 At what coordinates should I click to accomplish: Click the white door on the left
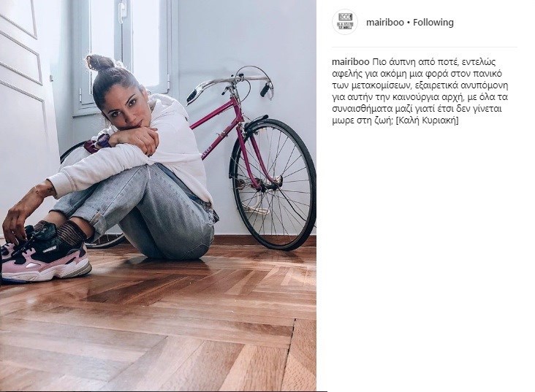point(26,102)
